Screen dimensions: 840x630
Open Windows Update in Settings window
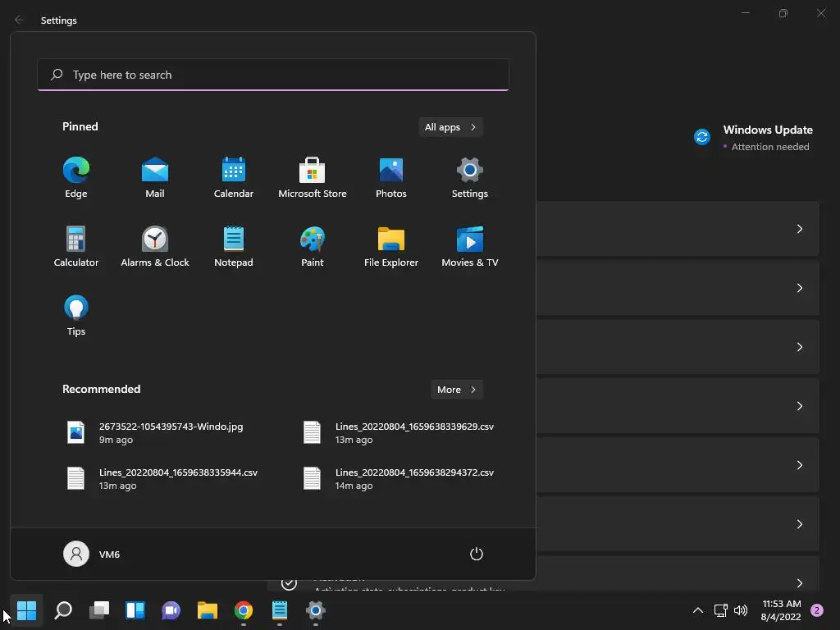pyautogui.click(x=754, y=138)
